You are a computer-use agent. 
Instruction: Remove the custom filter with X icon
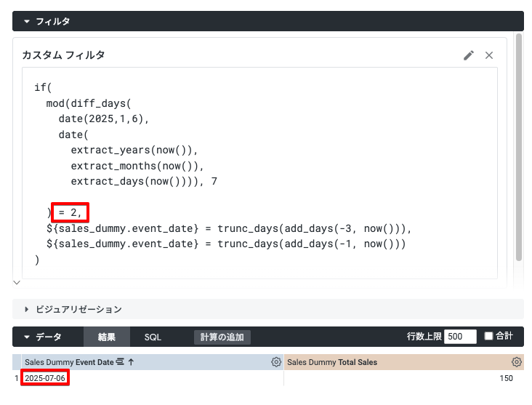pyautogui.click(x=489, y=55)
